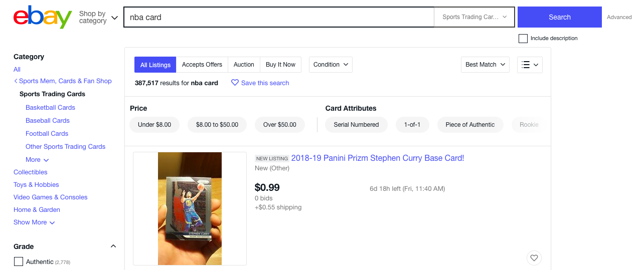The width and height of the screenshot is (644, 270).
Task: Apply the Serial Numbered card attribute filter
Action: [356, 125]
